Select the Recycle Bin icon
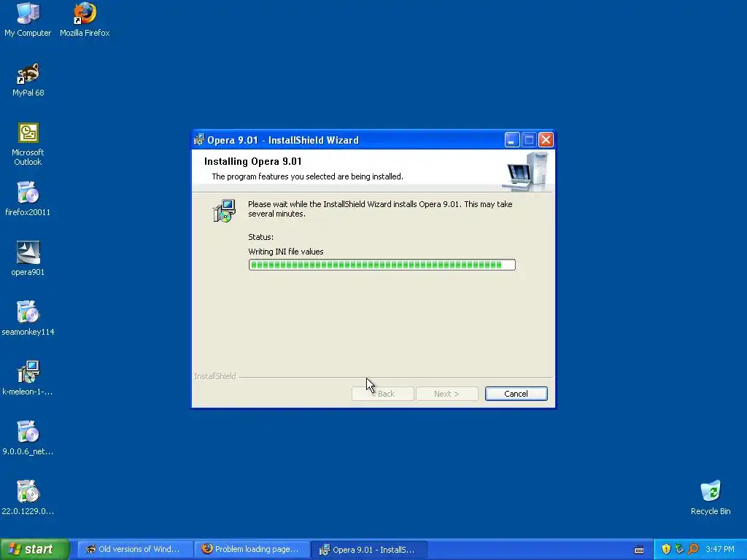The height and width of the screenshot is (560, 747). click(x=711, y=498)
